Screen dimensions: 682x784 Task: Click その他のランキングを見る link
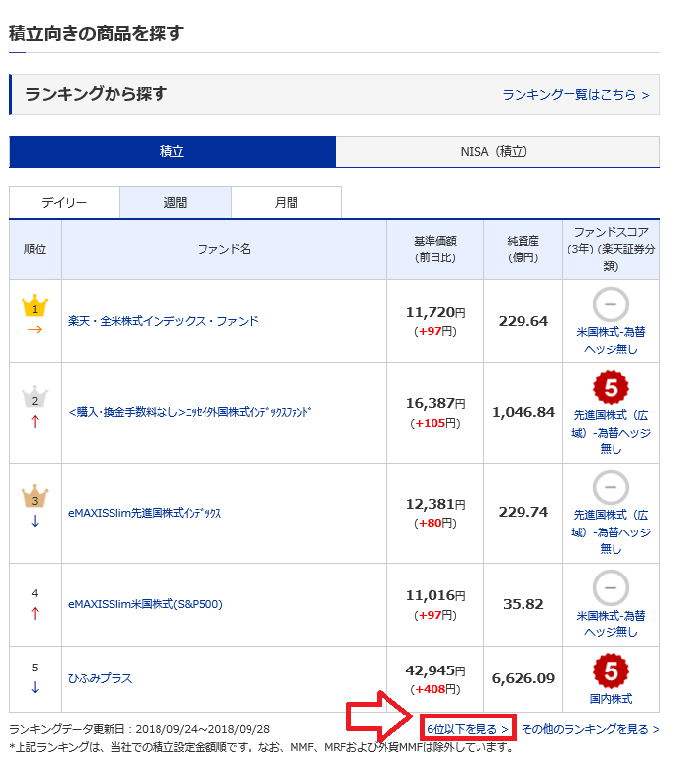[590, 729]
